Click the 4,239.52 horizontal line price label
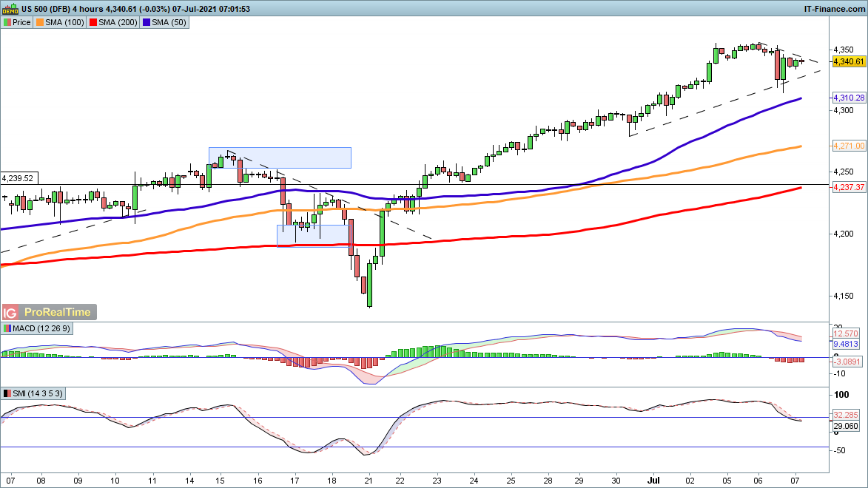This screenshot has height=488, width=868. (x=18, y=178)
